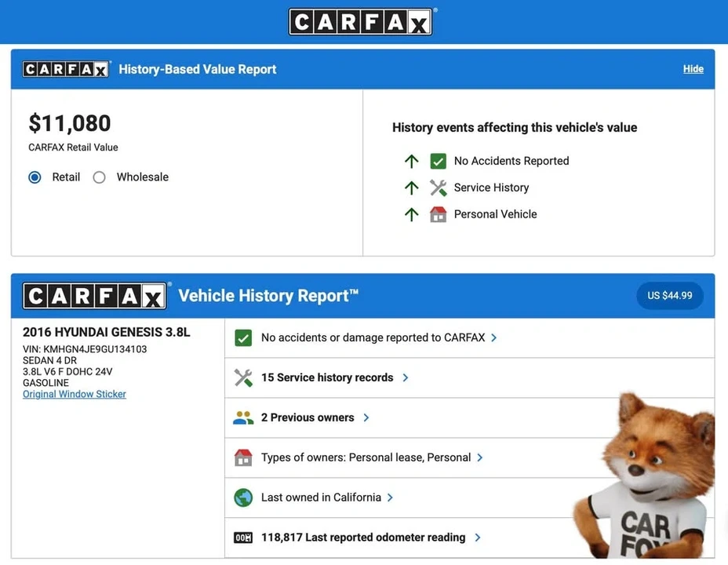Click wrench icon for 15 Service history records
The width and height of the screenshot is (728, 565).
click(243, 378)
